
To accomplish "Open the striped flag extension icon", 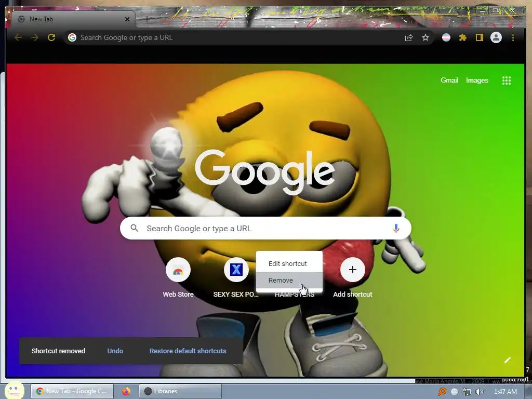I will click(446, 37).
